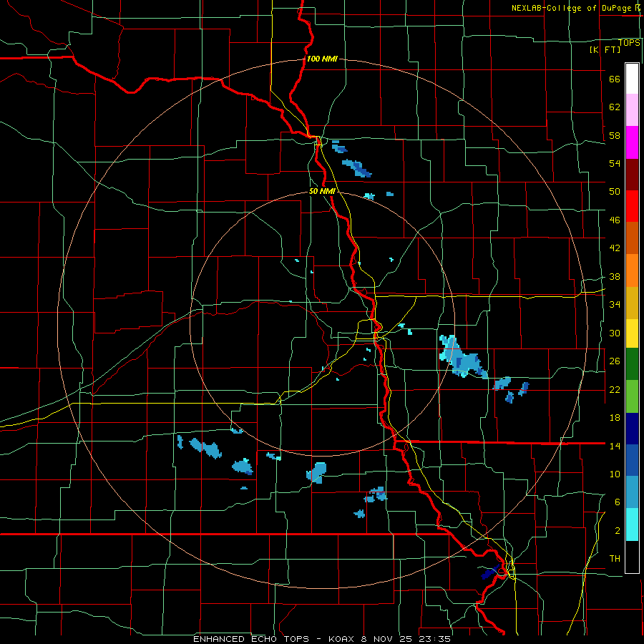Click the 46 value on legend scale
This screenshot has height=644, width=644.
615,220
